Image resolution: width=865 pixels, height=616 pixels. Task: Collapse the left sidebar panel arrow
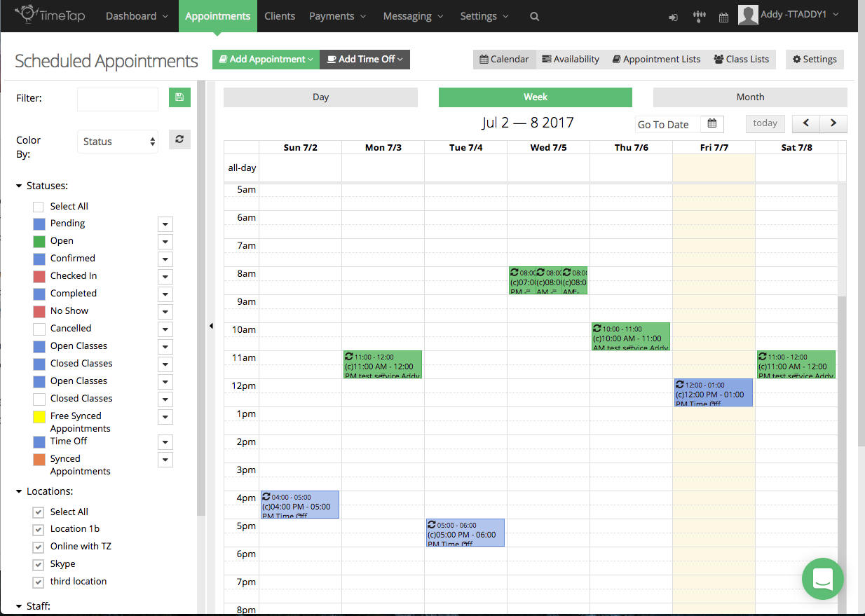[x=211, y=326]
